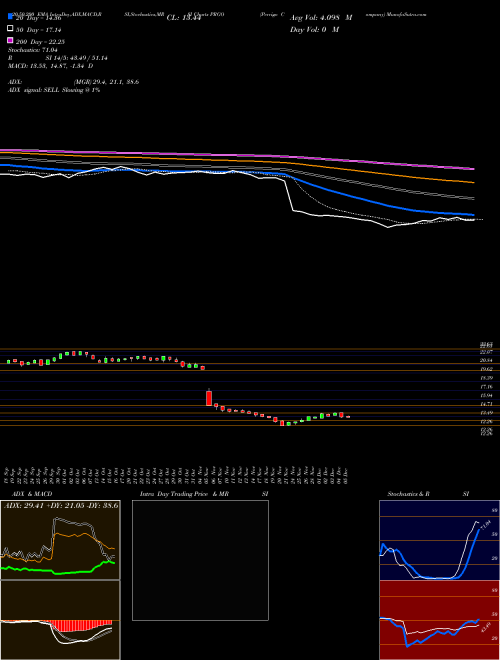Click the 'Stochastics: 71.04' readout
The image size is (500, 660).
[32, 50]
